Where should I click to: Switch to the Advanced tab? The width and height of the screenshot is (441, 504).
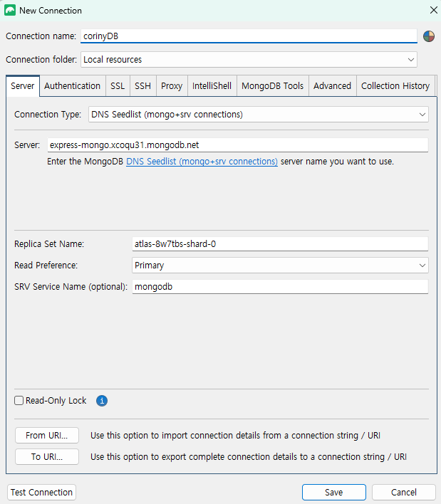pyautogui.click(x=332, y=86)
